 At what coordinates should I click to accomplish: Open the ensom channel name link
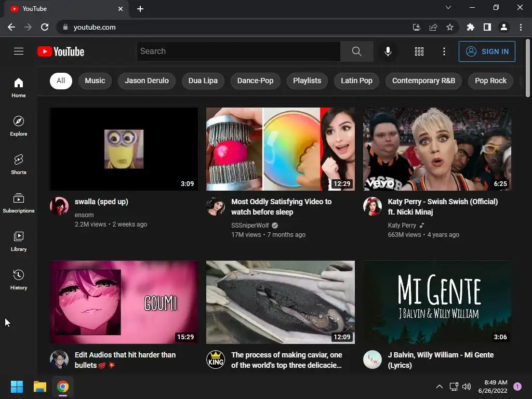[x=84, y=215]
